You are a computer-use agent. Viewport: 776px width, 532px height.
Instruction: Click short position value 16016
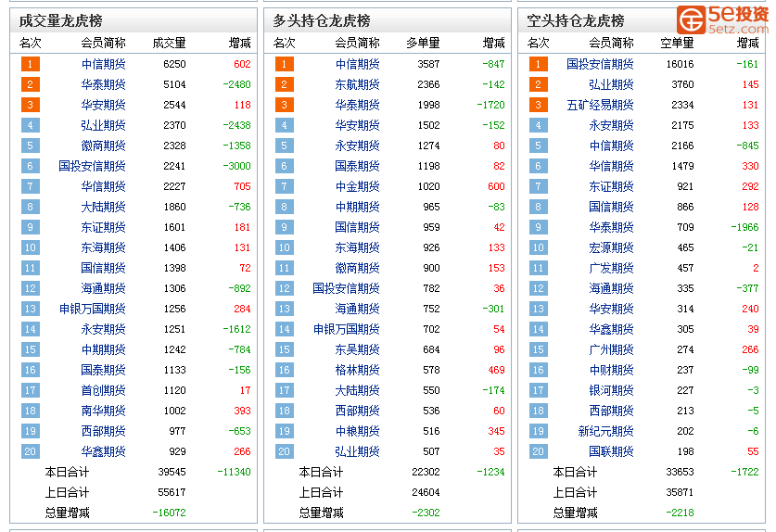coord(680,64)
